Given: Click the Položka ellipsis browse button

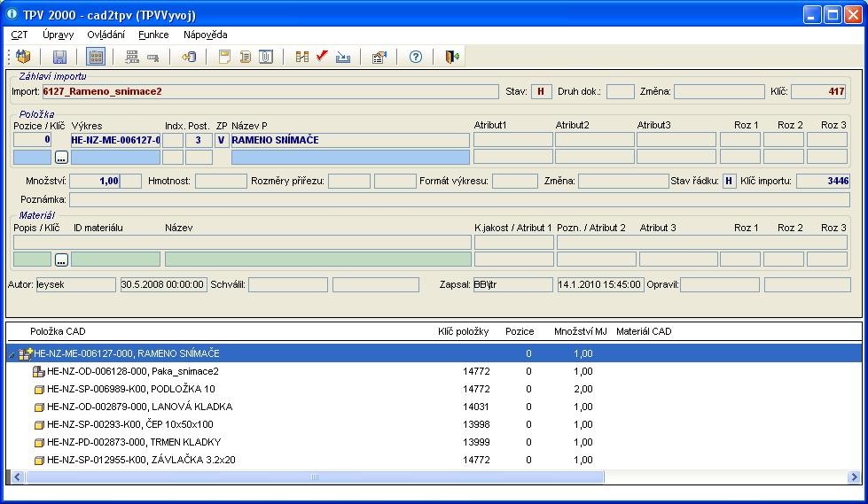Looking at the screenshot, I should (61, 157).
